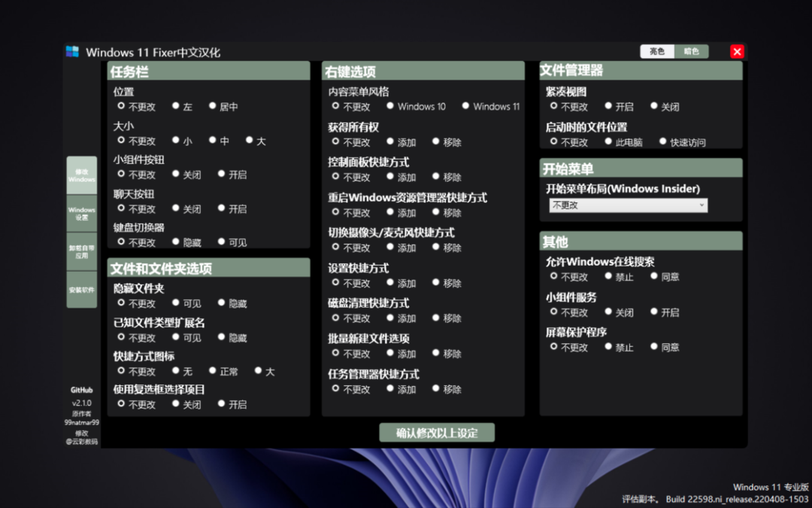Screen dimensions: 812x508
Task: Set 已知文件类型扩展名 to 隐藏
Action: [x=232, y=337]
